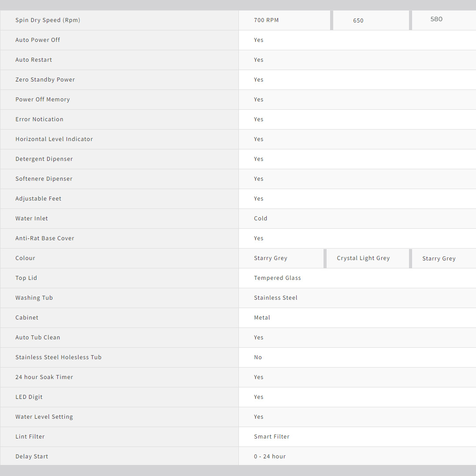476x476 pixels.
Task: Click the 650 spin speed value
Action: (x=358, y=21)
